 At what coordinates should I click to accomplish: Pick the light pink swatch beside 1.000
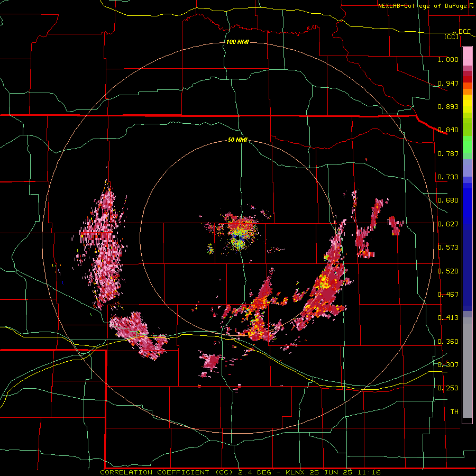point(467,57)
